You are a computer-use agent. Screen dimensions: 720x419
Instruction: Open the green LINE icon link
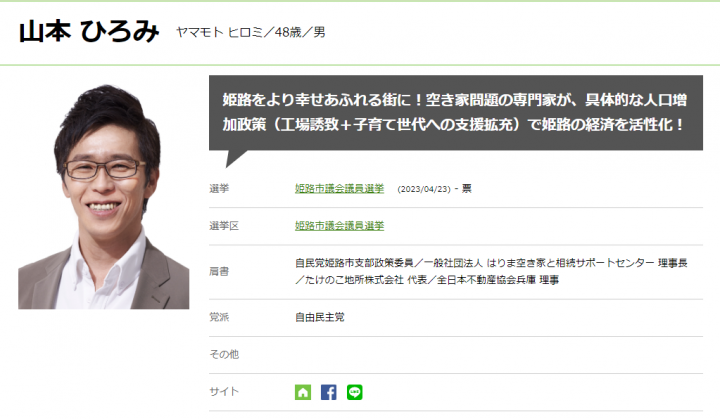tap(355, 392)
